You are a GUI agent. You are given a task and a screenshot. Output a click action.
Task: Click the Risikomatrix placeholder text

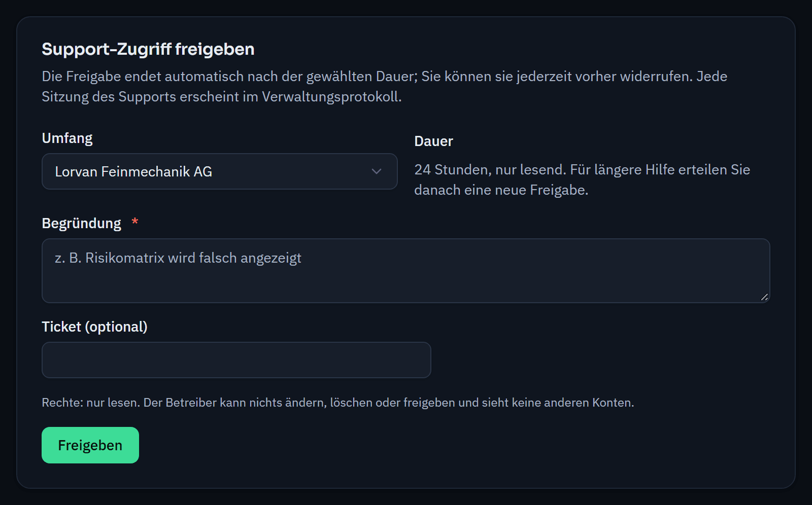click(x=178, y=258)
